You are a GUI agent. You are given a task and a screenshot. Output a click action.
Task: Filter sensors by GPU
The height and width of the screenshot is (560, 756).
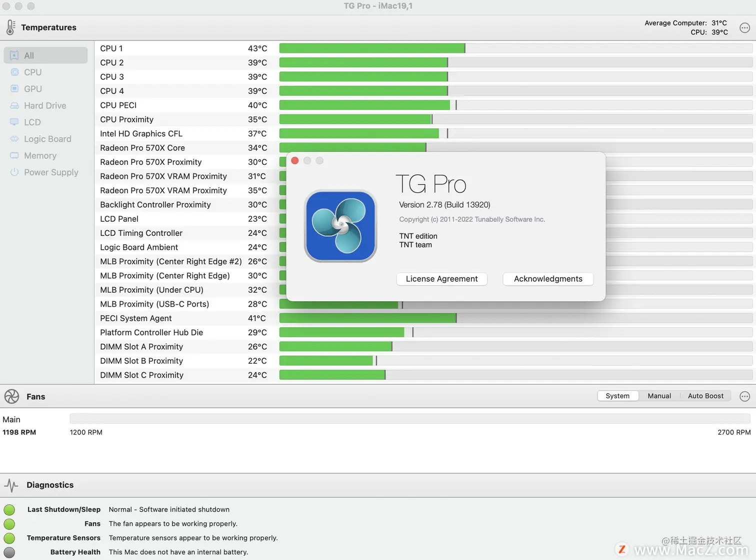click(x=45, y=88)
